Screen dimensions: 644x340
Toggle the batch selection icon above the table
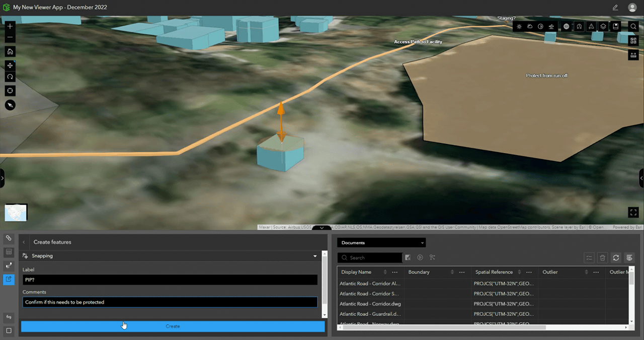(589, 257)
